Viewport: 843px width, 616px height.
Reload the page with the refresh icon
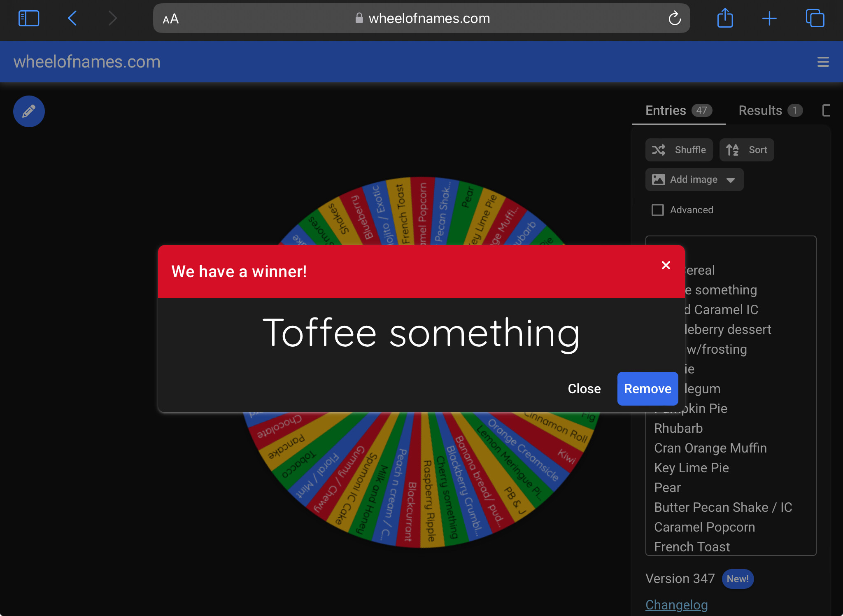(675, 18)
